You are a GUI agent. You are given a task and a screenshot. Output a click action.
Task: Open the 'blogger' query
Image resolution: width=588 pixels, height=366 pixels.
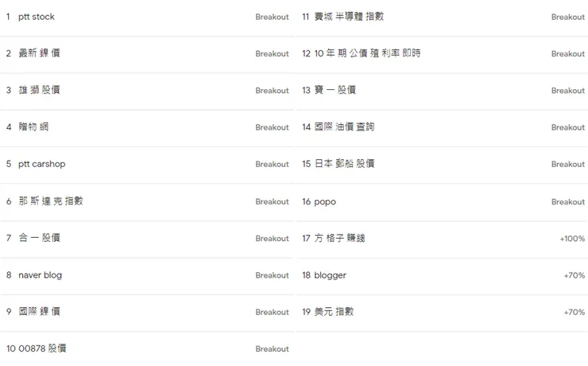point(330,275)
